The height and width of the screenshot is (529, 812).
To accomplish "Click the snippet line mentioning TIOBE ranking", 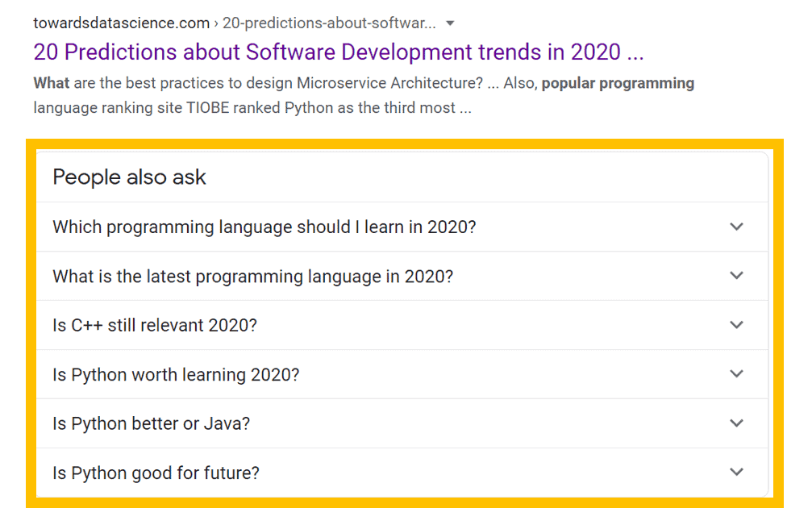I will coord(252,108).
